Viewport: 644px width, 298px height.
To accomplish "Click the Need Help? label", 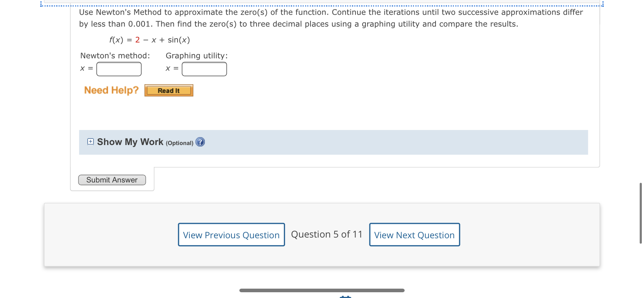I will (111, 90).
